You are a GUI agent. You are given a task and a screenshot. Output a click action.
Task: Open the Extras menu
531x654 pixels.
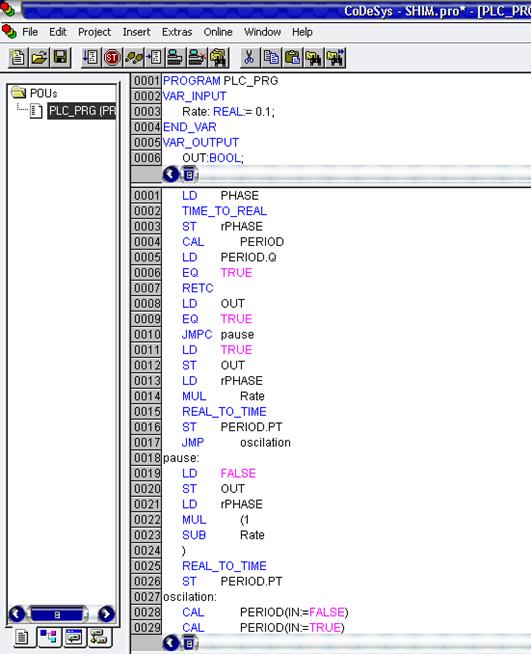177,32
